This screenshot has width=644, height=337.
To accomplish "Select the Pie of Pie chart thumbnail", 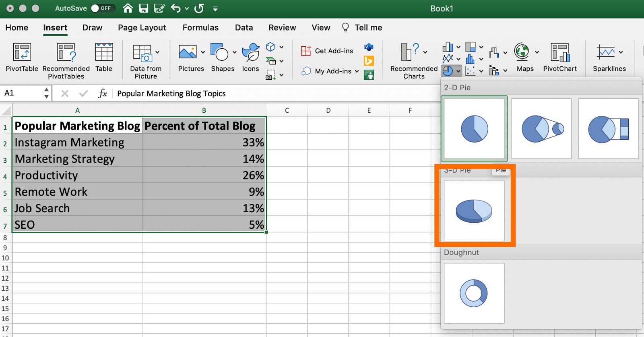I will (x=541, y=128).
